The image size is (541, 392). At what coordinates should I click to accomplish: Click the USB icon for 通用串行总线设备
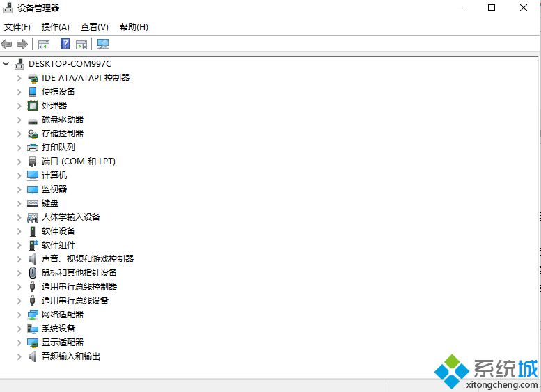point(33,301)
